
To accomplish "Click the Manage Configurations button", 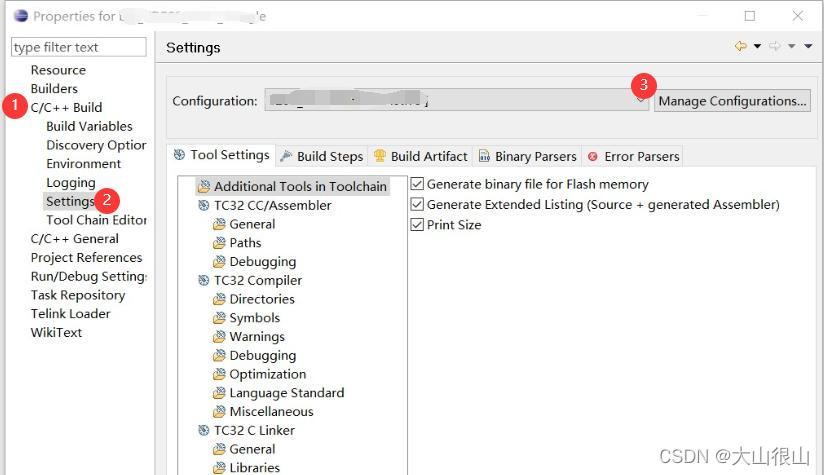I will tap(732, 100).
